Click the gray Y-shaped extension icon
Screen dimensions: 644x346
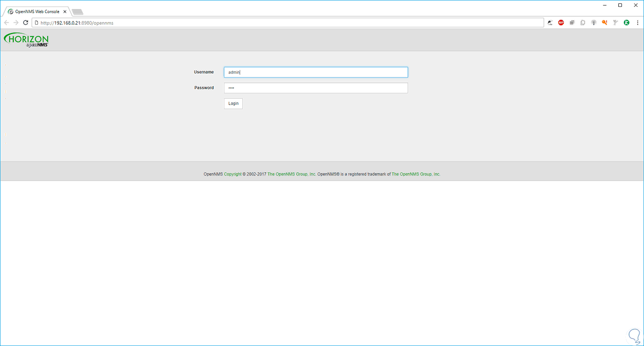(x=616, y=23)
